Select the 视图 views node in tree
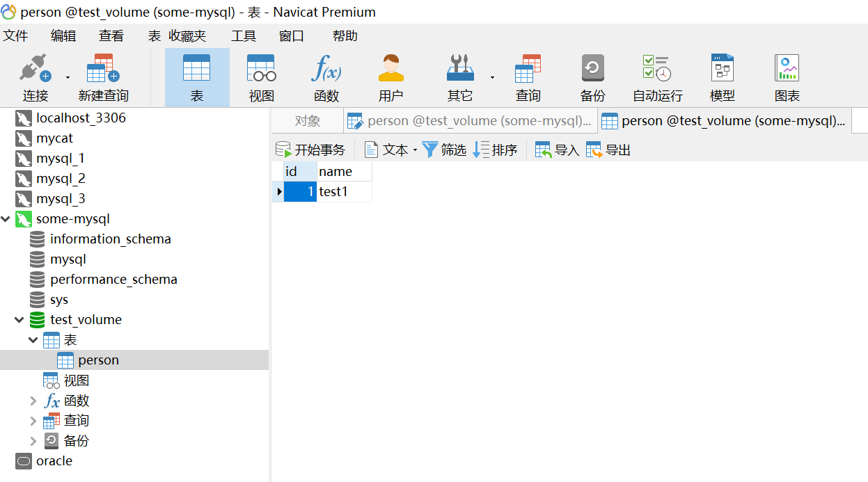This screenshot has height=482, width=868. pos(77,380)
